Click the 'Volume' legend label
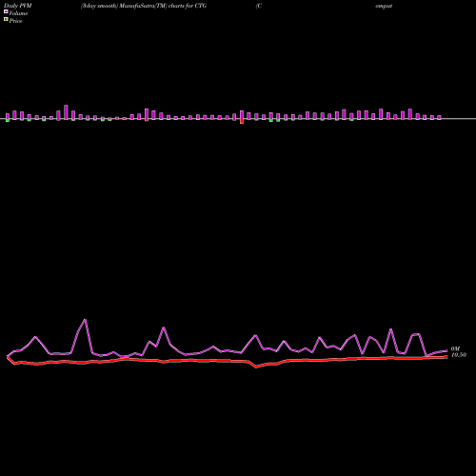Screen dimensions: 476x476 18,13
